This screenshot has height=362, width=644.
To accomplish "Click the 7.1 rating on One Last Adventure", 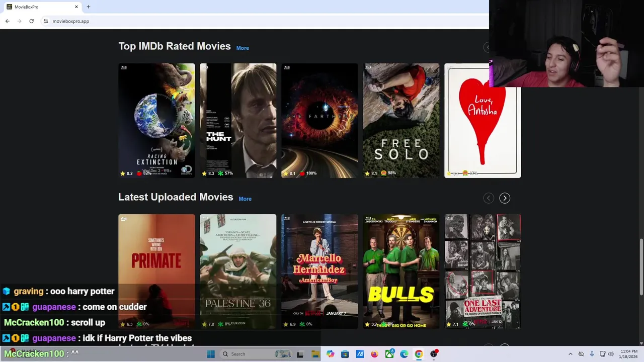I will [x=452, y=324].
